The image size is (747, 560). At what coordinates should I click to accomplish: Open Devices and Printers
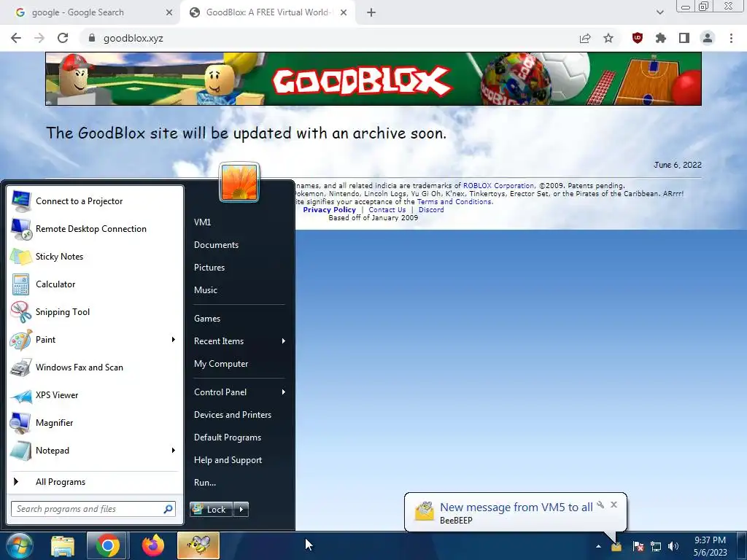click(x=233, y=415)
